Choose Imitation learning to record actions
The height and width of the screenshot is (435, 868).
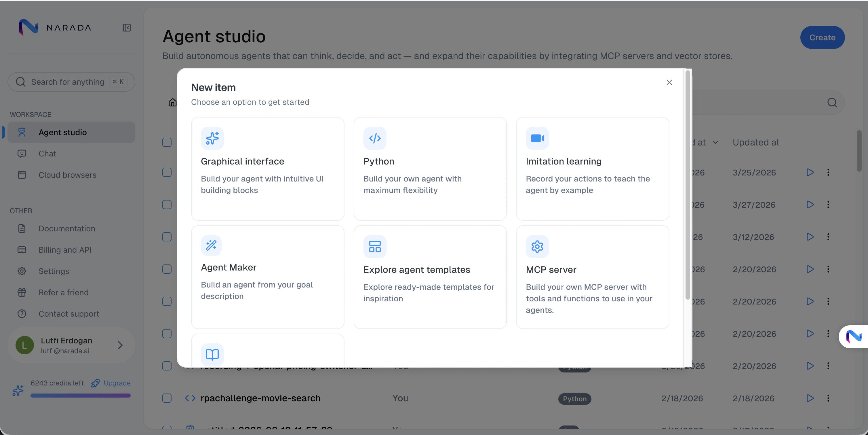pos(592,169)
